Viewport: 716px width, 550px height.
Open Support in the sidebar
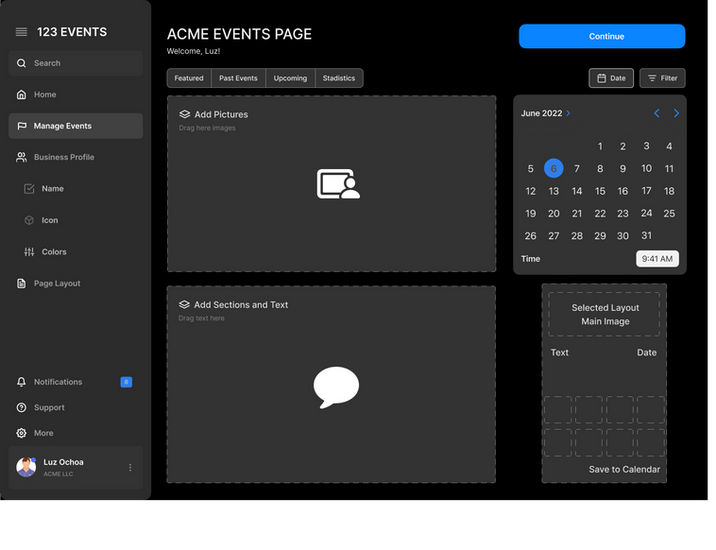[76, 407]
